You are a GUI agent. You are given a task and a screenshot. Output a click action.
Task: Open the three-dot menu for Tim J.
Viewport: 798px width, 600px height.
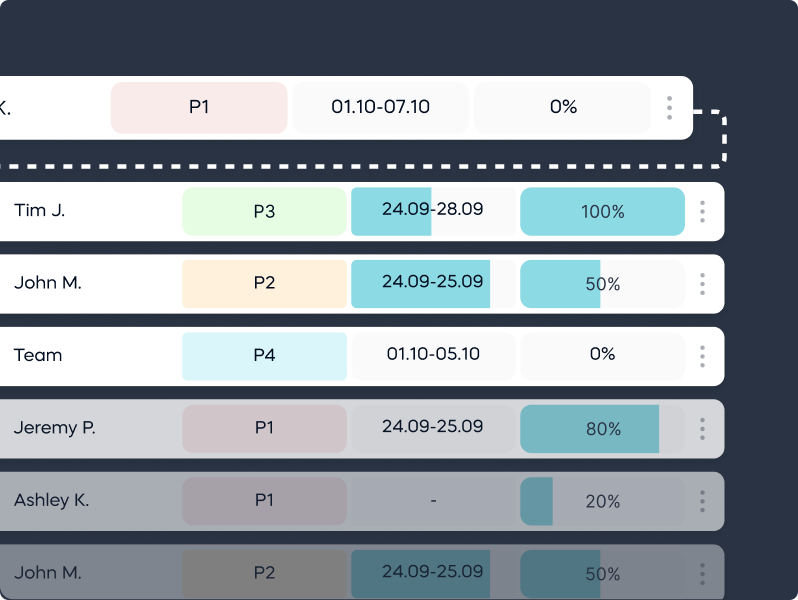[x=703, y=211]
